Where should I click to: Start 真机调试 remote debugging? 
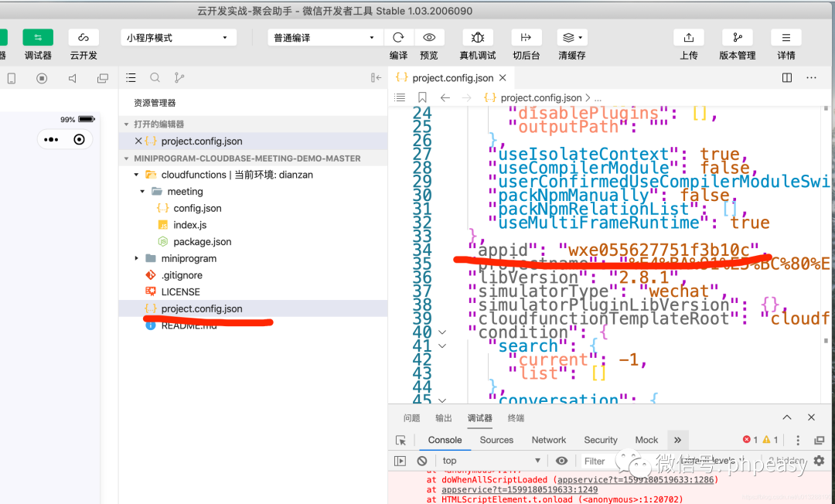(478, 37)
